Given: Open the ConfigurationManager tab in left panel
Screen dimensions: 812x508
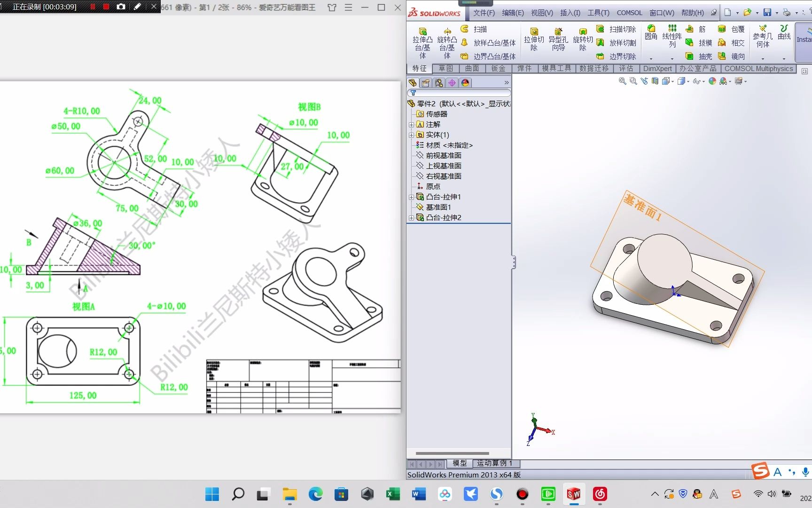Looking at the screenshot, I should pos(438,83).
